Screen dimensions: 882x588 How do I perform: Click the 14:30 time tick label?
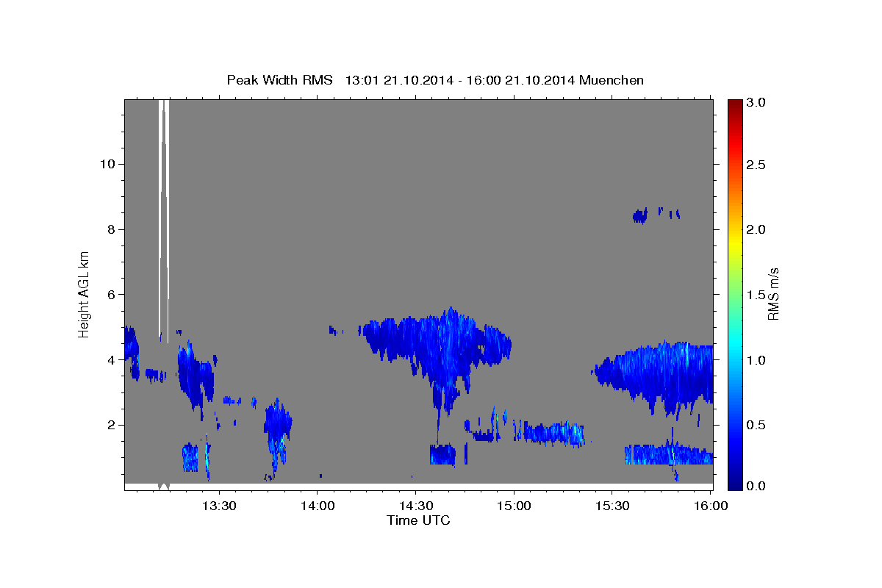point(415,506)
